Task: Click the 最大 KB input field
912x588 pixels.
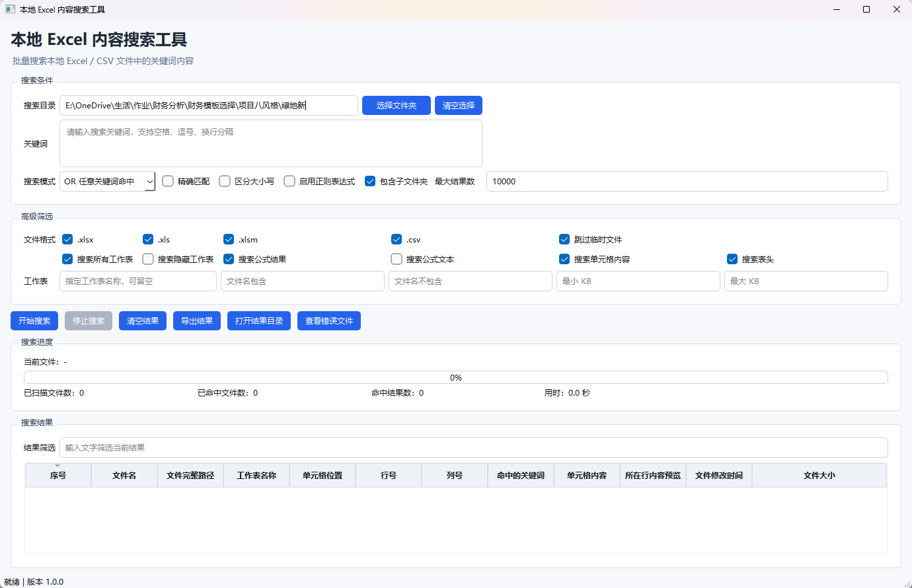Action: click(806, 281)
